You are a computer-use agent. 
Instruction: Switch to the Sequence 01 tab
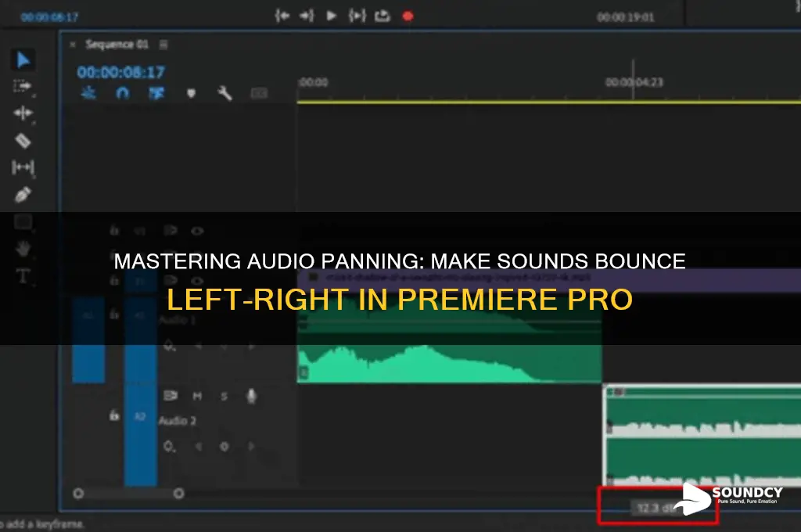117,45
